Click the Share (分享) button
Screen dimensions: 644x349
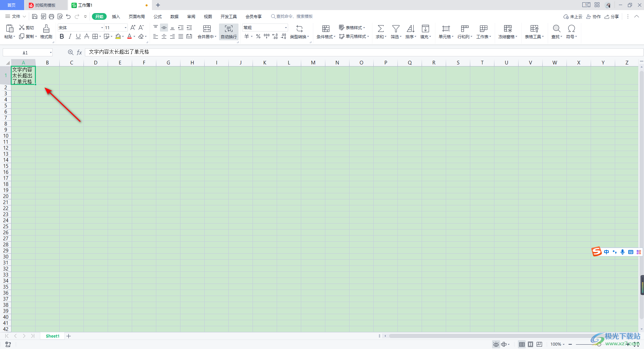(611, 16)
